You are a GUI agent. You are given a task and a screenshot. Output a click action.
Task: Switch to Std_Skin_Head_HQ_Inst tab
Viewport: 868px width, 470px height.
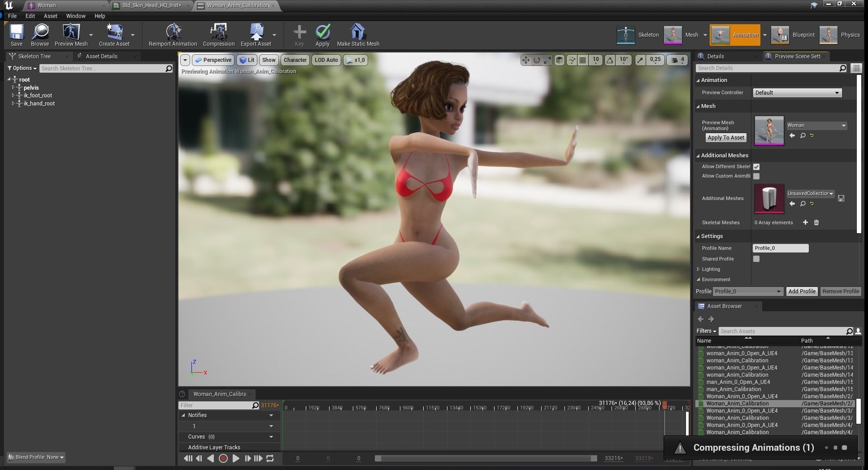tap(152, 5)
